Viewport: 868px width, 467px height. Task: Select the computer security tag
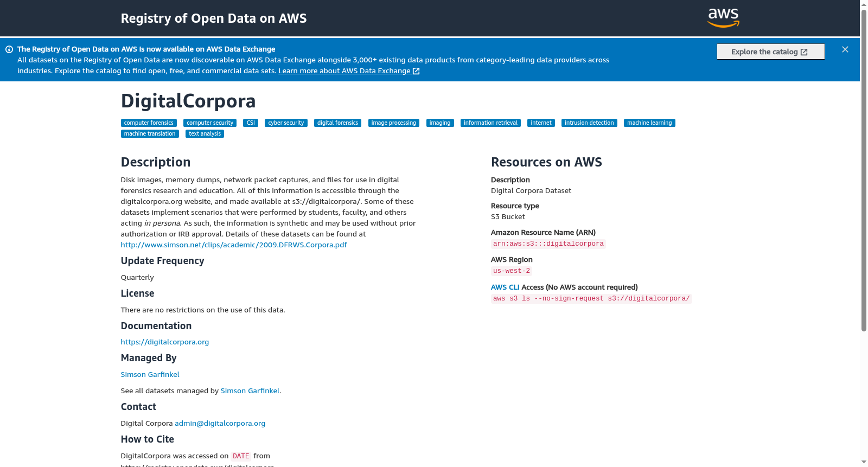[210, 123]
